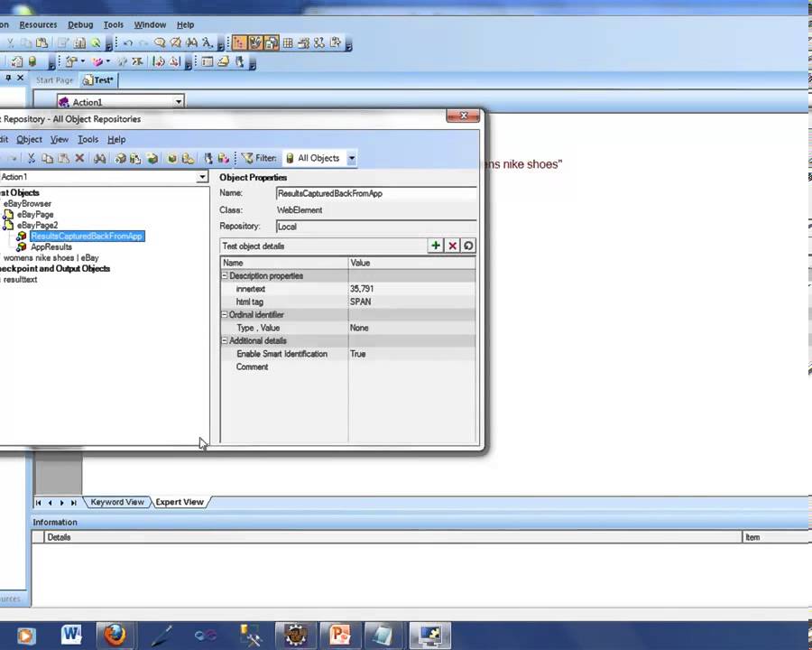Open the All Objects filter dropdown

tap(352, 158)
